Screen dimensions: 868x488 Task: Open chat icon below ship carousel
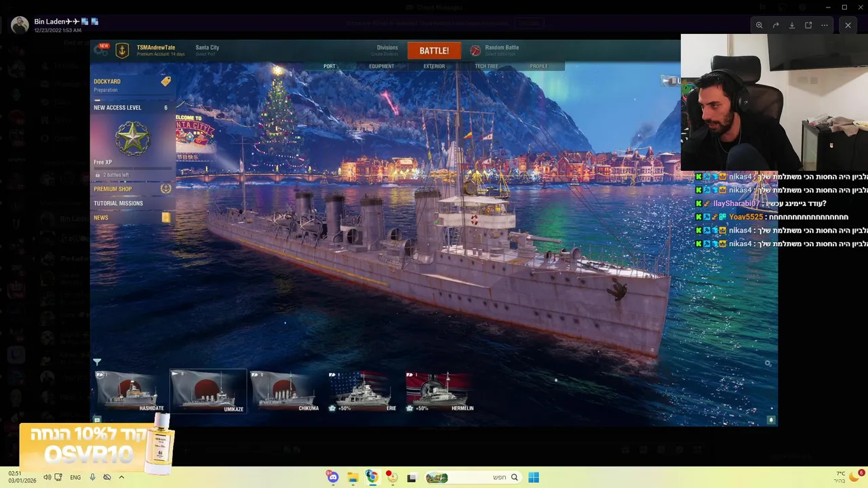click(97, 420)
